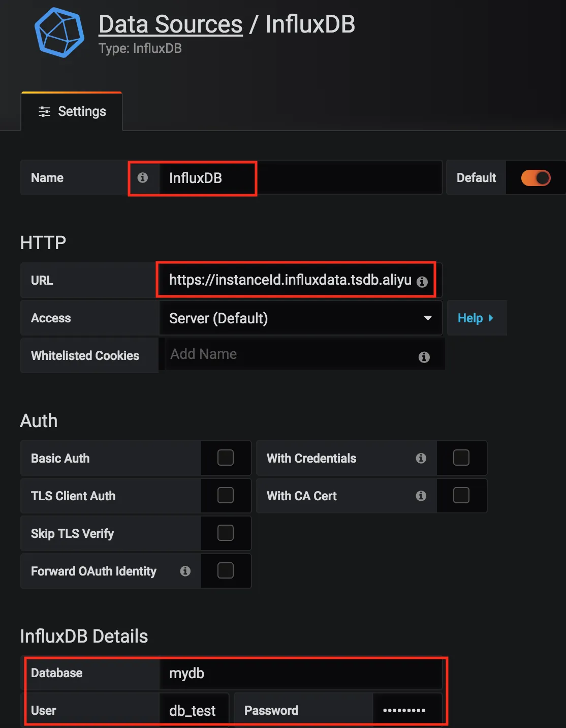The height and width of the screenshot is (728, 566).
Task: Click the Forward OAuth Identity info icon
Action: click(x=185, y=571)
